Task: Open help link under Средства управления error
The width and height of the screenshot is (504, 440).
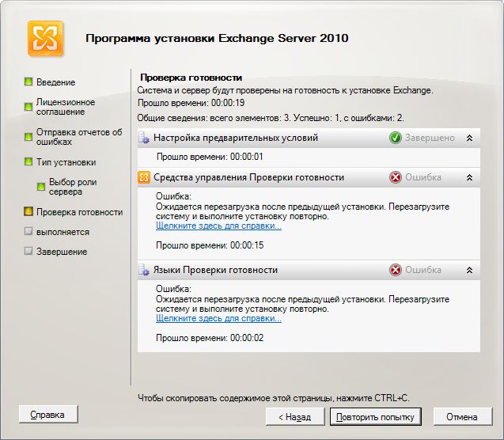Action: (x=218, y=226)
